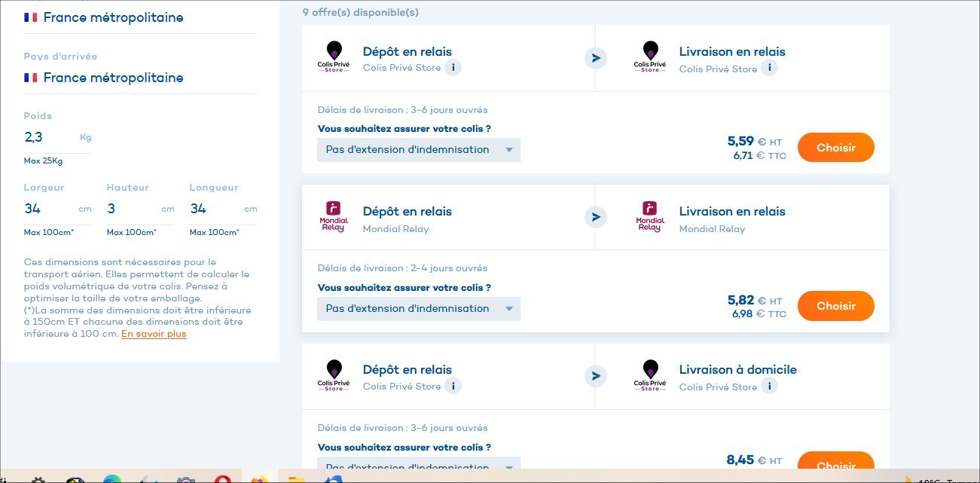Follow the En savoir plus link
The image size is (980, 483).
click(154, 334)
